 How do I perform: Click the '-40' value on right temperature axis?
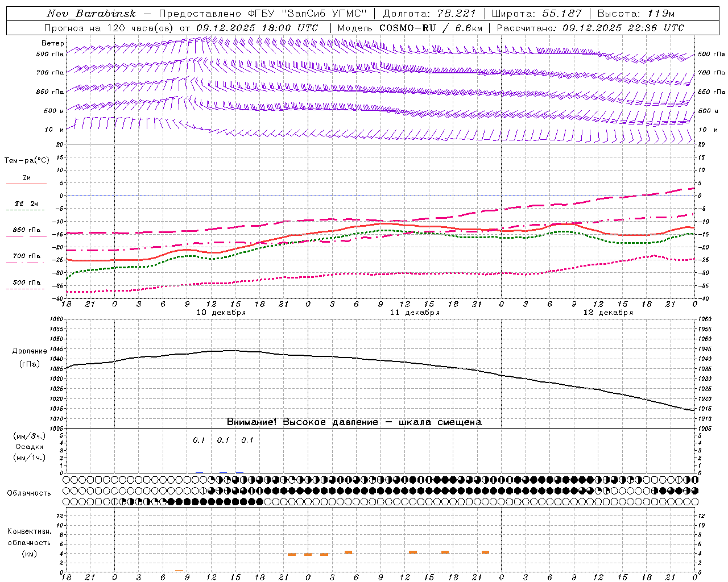point(703,299)
